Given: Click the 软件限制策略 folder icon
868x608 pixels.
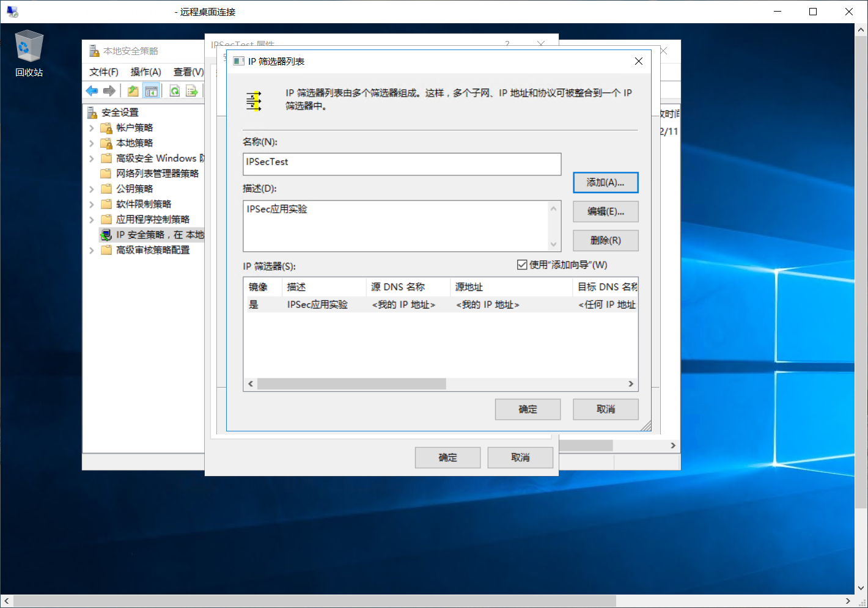Looking at the screenshot, I should (x=106, y=204).
